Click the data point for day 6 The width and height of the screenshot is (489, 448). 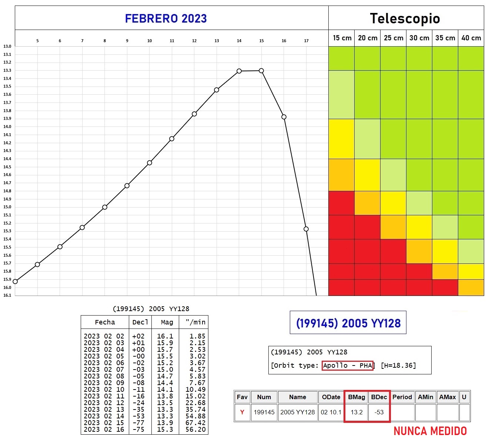(60, 247)
